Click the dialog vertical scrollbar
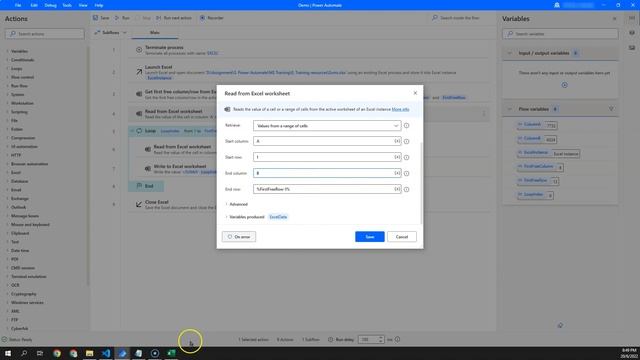640x360 pixels. tap(421, 183)
